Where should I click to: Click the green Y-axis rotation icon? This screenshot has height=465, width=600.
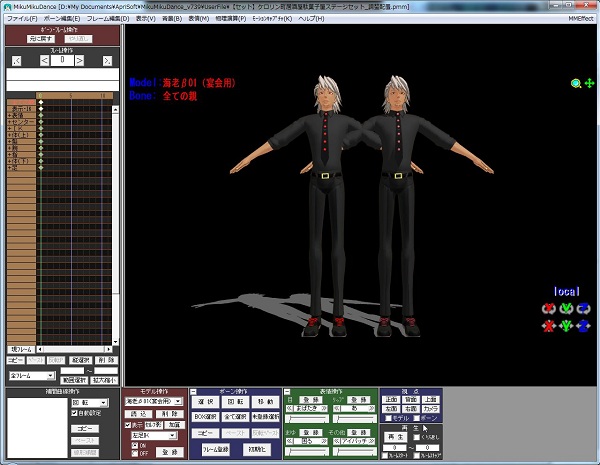click(566, 308)
